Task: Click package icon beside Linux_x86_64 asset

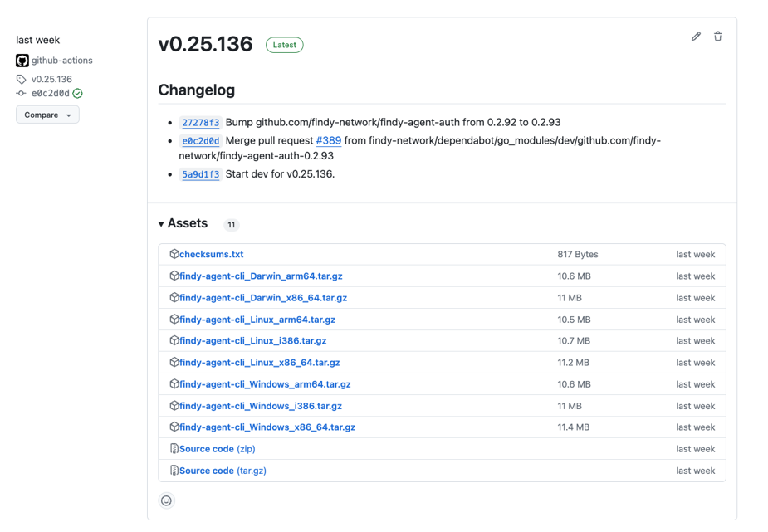Action: pos(174,362)
